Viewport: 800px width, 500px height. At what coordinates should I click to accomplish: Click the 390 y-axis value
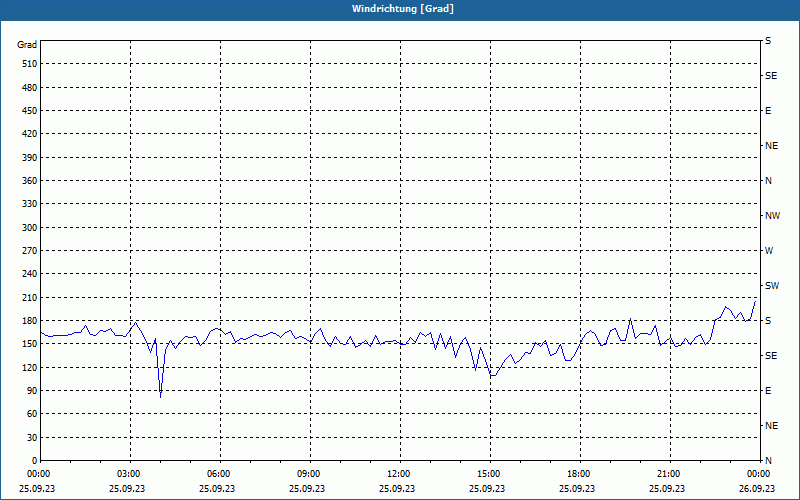coord(30,158)
